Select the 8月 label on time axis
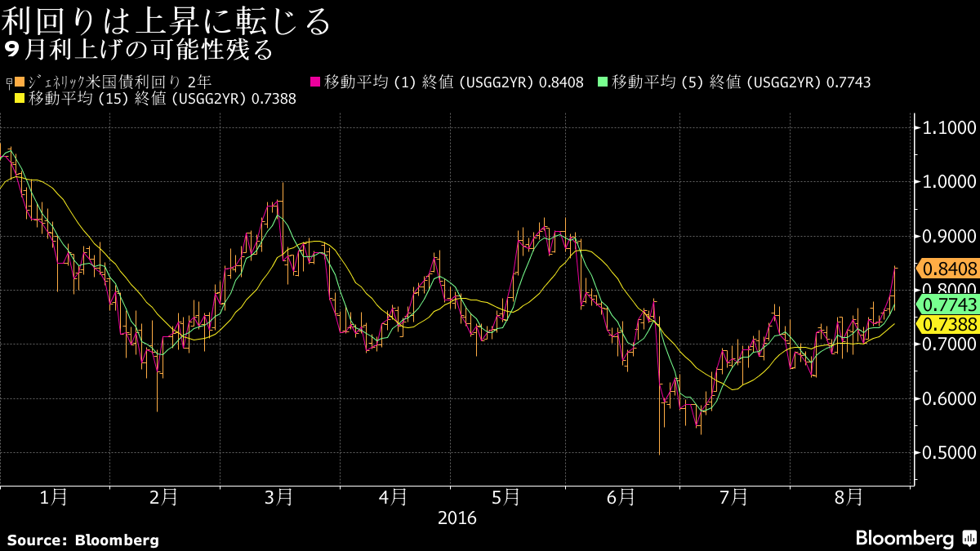 (849, 497)
